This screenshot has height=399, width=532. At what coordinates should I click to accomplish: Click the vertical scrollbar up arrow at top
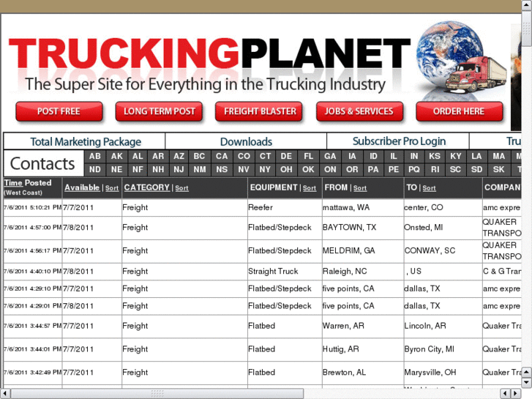click(x=527, y=5)
